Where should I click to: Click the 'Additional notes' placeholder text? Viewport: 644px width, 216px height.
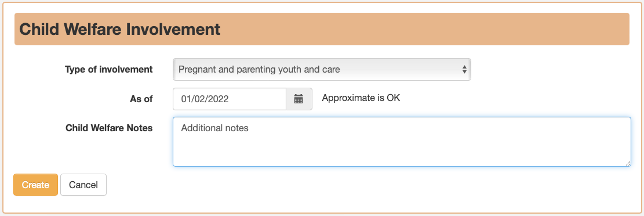215,128
